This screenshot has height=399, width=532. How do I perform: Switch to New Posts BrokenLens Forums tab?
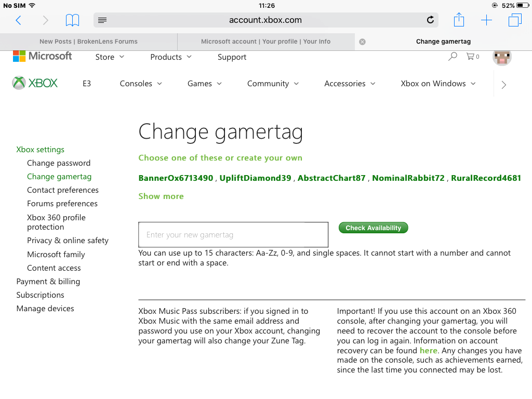(x=88, y=42)
